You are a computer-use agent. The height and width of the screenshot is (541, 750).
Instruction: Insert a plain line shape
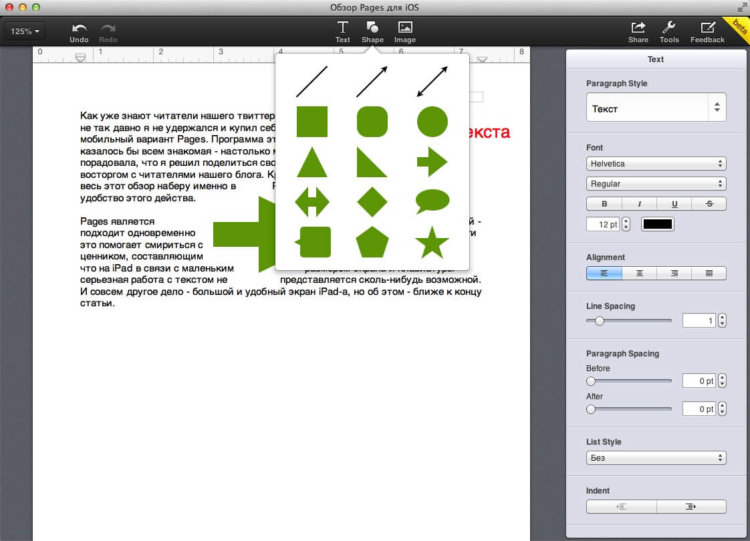tap(312, 82)
